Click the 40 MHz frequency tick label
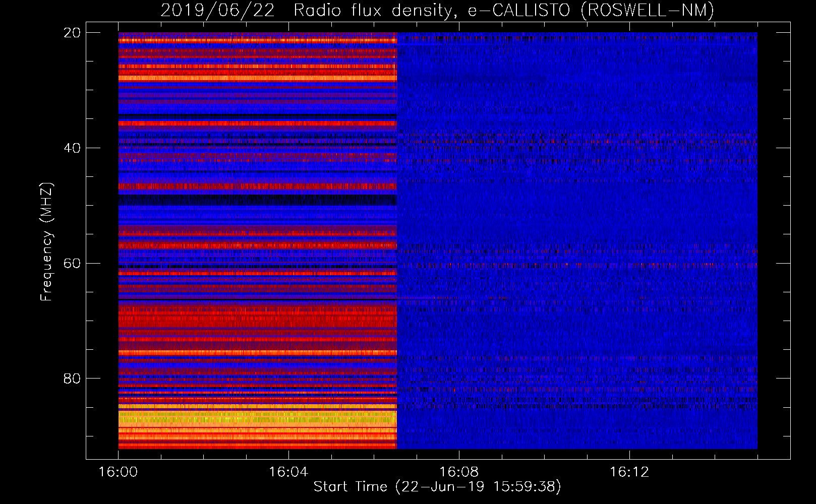This screenshot has height=504, width=816. [72, 148]
